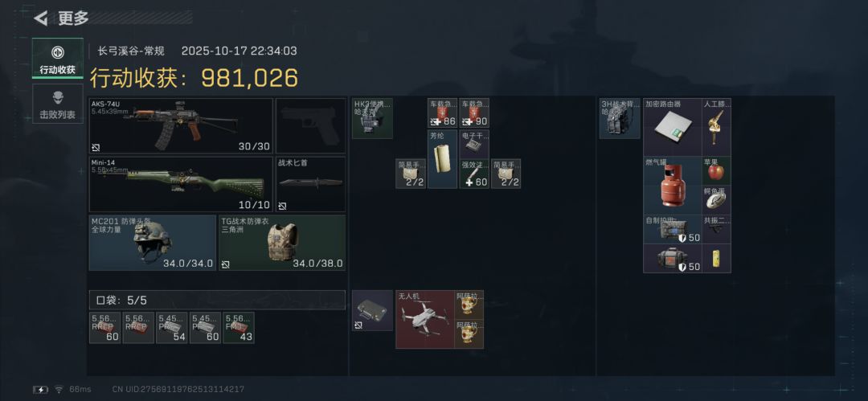Screen dimensions: 868x401
Task: Click the 车载急救 kit showing 86
Action: tap(442, 113)
